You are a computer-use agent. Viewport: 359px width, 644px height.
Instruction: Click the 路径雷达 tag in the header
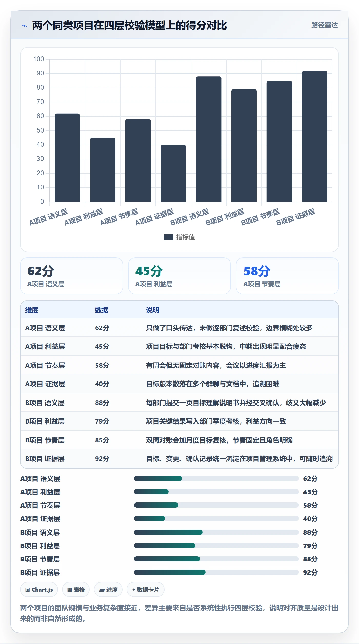324,25
